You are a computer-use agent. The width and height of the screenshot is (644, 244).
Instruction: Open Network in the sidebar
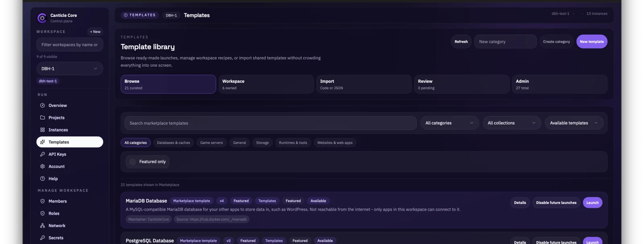(x=70, y=226)
